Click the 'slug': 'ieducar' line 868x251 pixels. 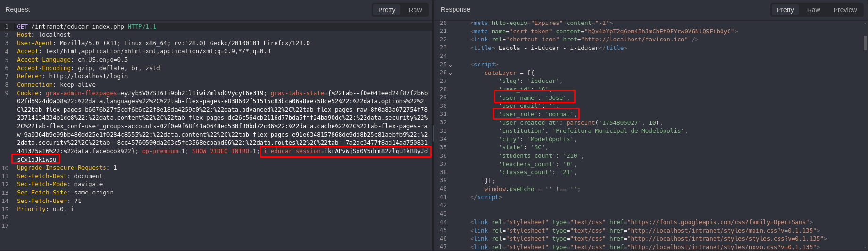530,81
